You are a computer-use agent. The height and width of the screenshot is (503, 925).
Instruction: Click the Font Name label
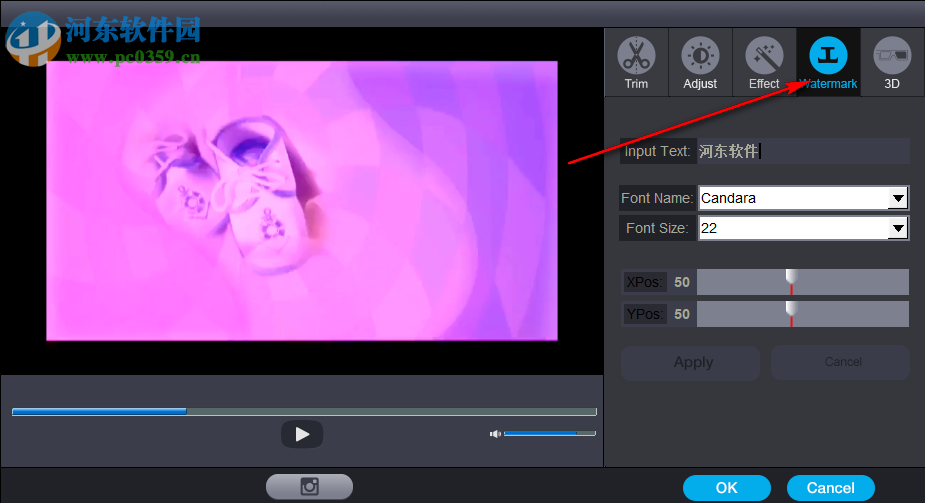[657, 198]
